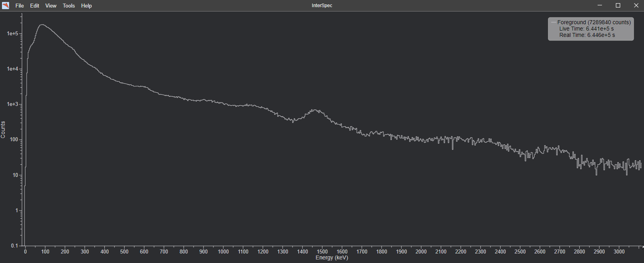Click the 1000 keV x-axis tick label

[x=223, y=251]
